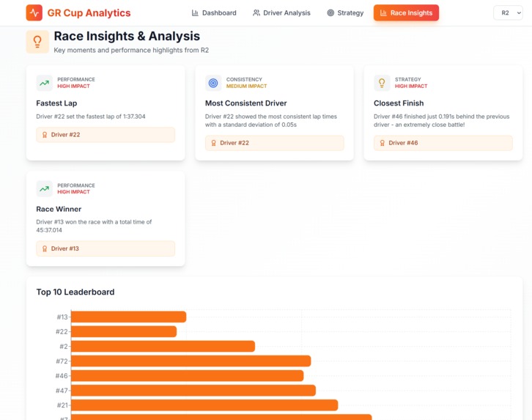Click the Race Insights & Analysis page heading

pyautogui.click(x=127, y=36)
